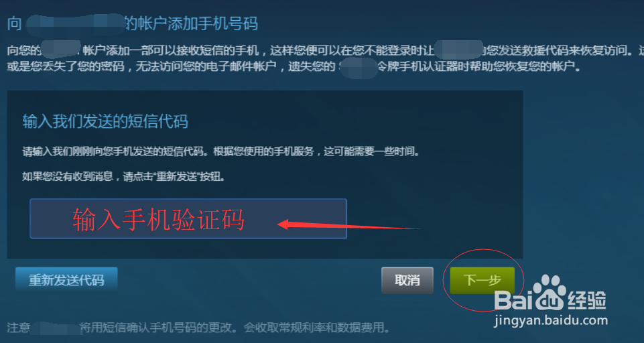Screen dimensions: 644x343
Task: Click the blurred word before 令牌手机认证器
Action: 358,68
